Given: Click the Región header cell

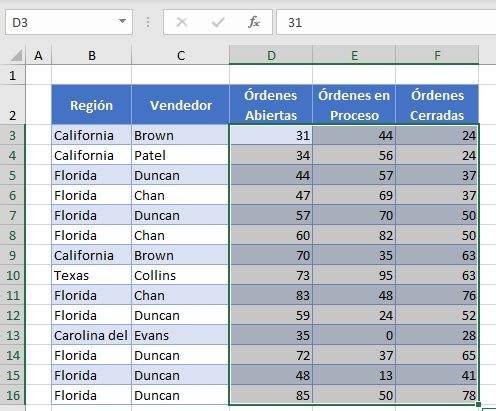Looking at the screenshot, I should (92, 105).
